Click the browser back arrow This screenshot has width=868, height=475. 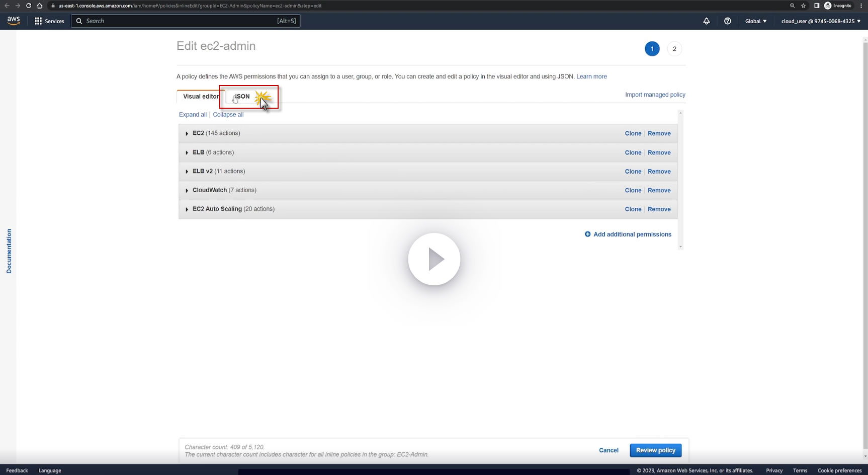click(7, 6)
